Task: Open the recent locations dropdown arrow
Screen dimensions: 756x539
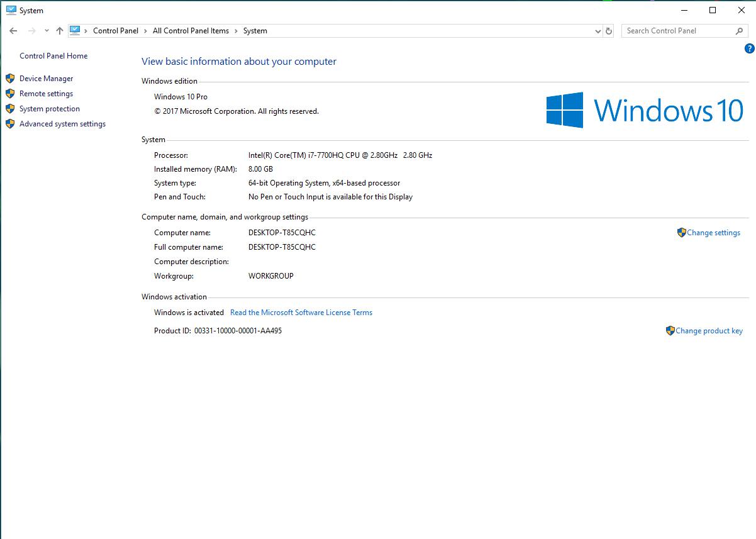Action: pos(47,31)
